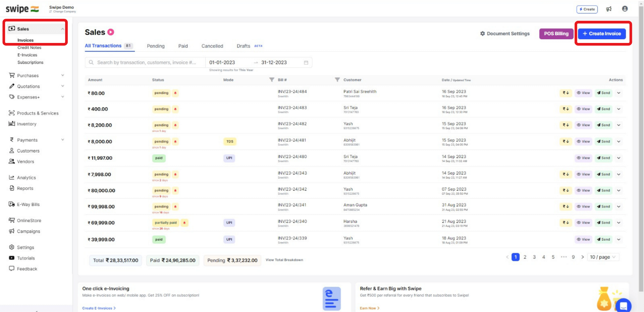
Task: Open the filter on the Customer column
Action: click(337, 80)
